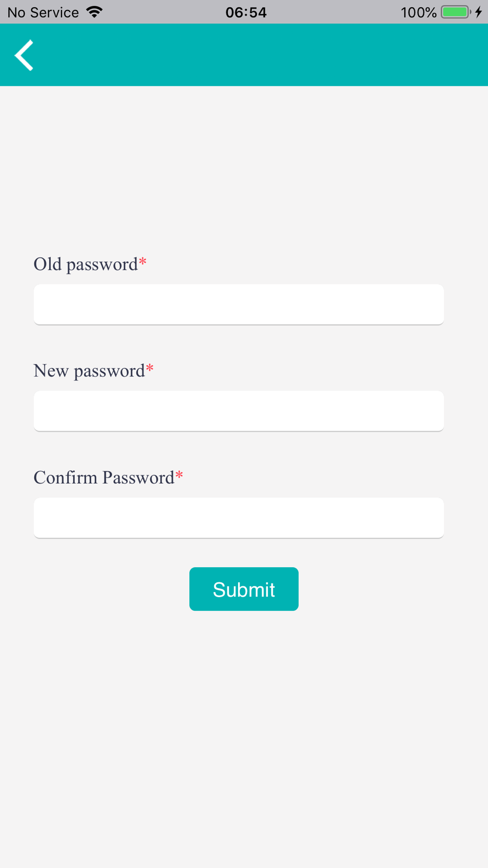Image resolution: width=488 pixels, height=868 pixels.
Task: Go back using the white arrow
Action: pos(24,55)
